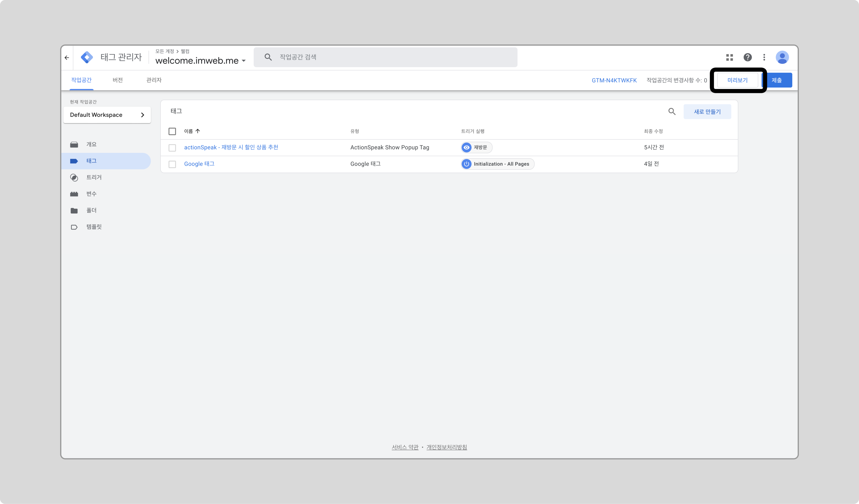Click the 모든 계정 breadcrumb

point(165,51)
